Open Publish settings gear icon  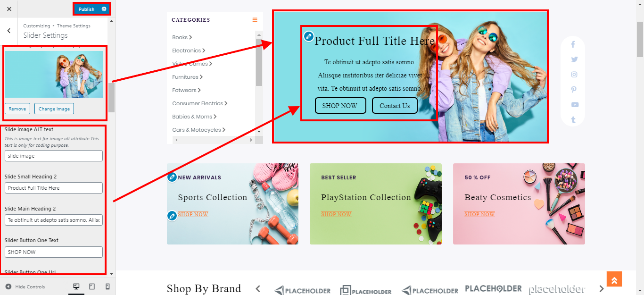(104, 9)
